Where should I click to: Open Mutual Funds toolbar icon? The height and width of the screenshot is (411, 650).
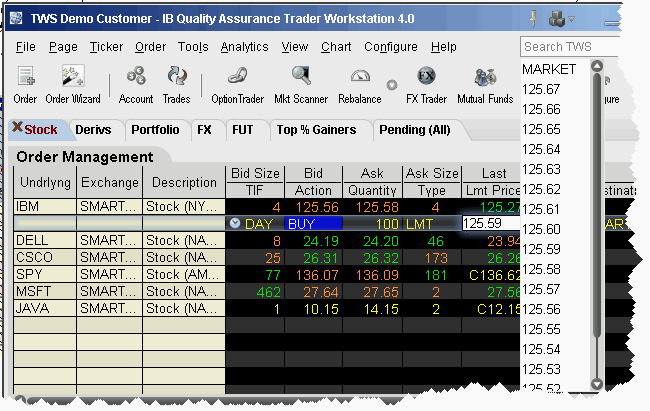[x=485, y=85]
